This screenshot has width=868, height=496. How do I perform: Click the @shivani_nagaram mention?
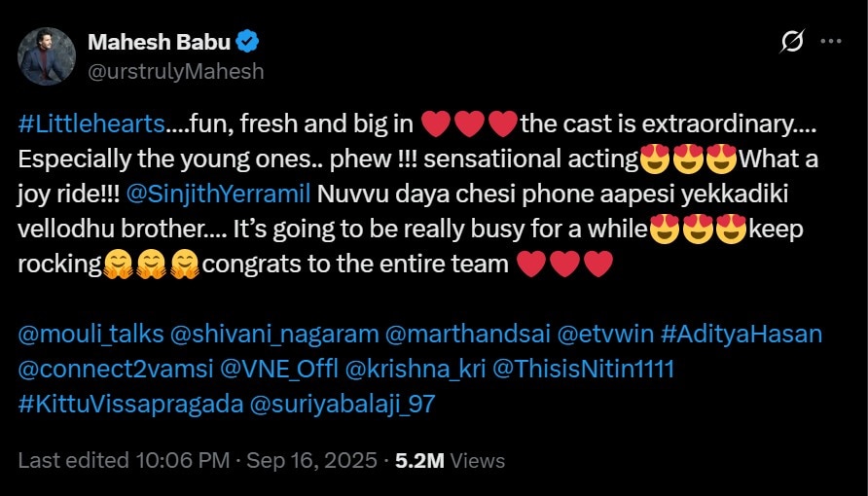click(x=274, y=335)
